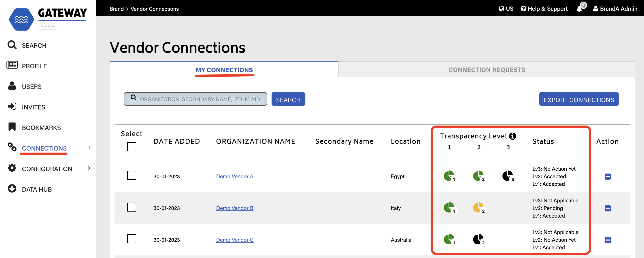The height and width of the screenshot is (258, 644).
Task: Click the US globe icon in top bar
Action: coord(501,9)
